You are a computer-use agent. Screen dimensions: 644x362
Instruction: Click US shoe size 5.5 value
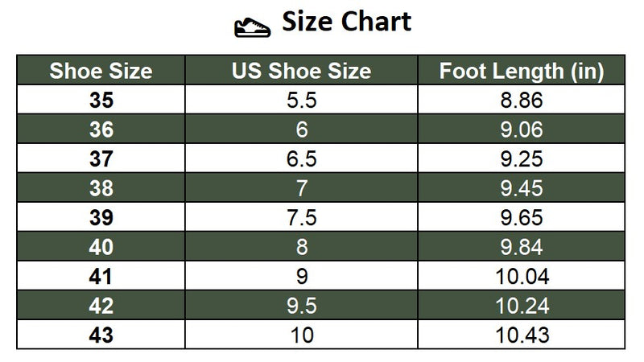coord(301,100)
